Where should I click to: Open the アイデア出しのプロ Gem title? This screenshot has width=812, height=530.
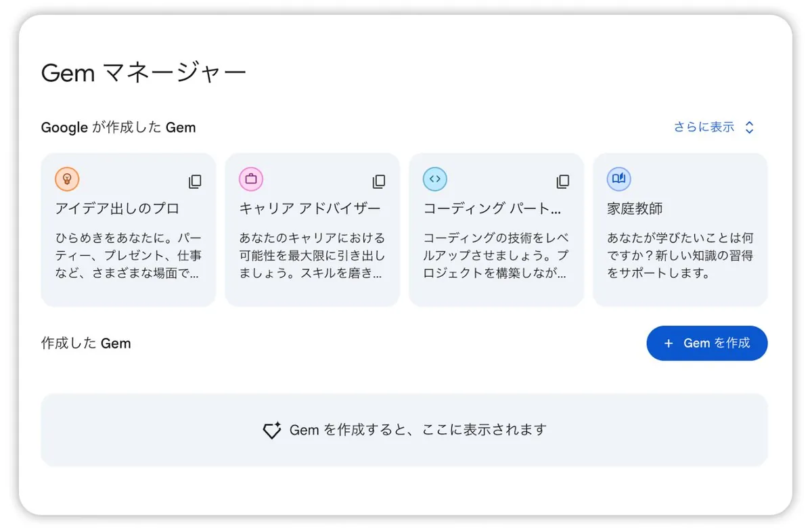[x=117, y=208]
